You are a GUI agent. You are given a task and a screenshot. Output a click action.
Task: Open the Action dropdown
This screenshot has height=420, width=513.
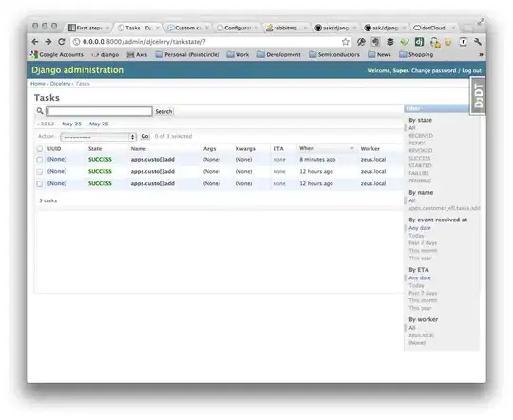coord(98,137)
